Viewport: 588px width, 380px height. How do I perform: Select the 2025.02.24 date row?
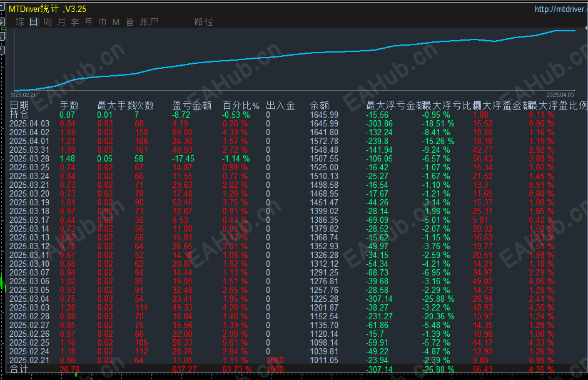[x=29, y=351]
